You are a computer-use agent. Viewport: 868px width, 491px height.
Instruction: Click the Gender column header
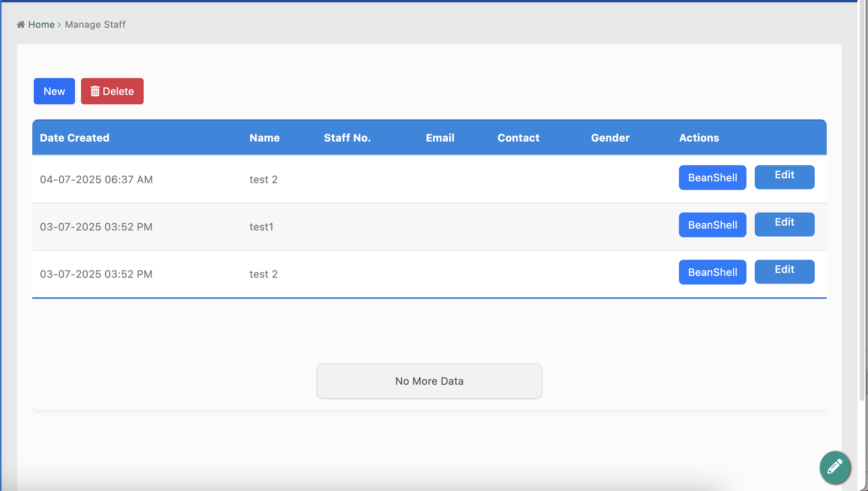[610, 138]
